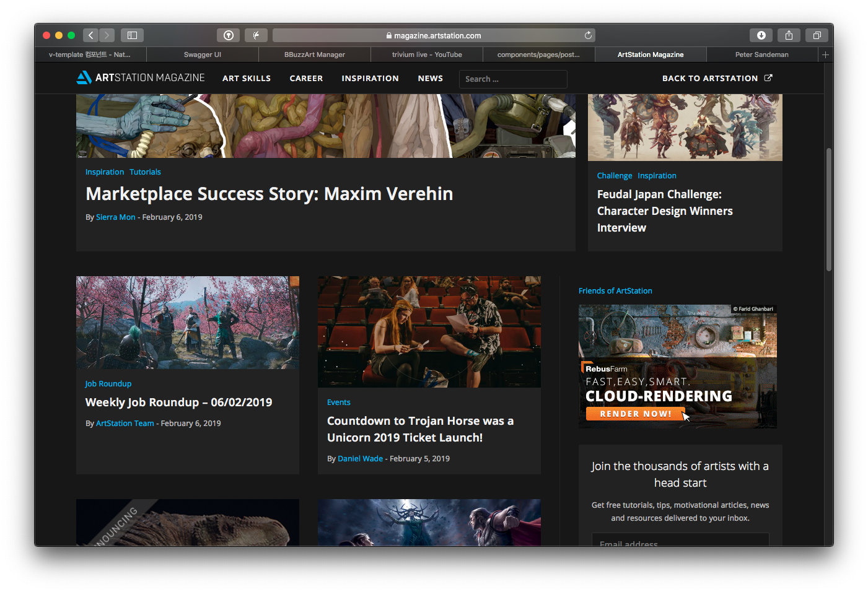
Task: Open Inspiration category of Marketplace story
Action: point(105,172)
